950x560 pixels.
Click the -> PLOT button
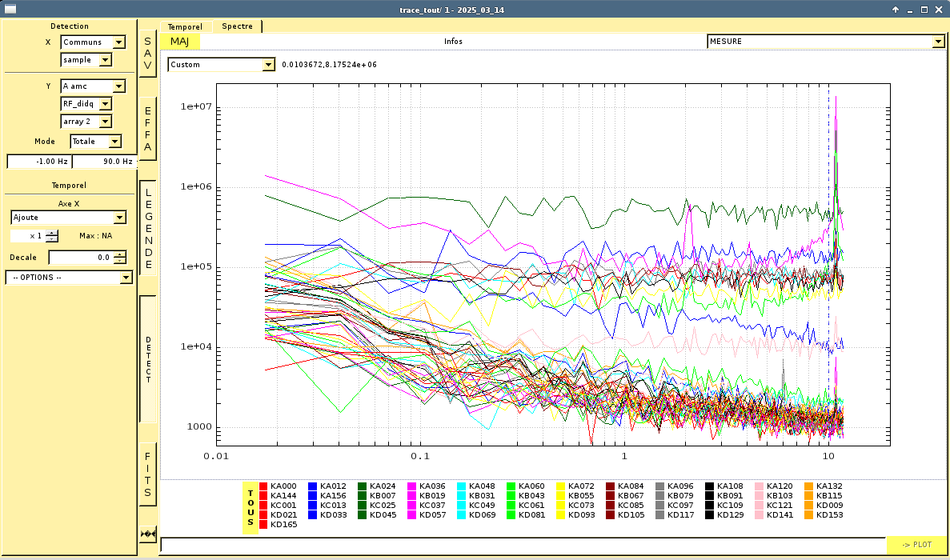pos(916,545)
